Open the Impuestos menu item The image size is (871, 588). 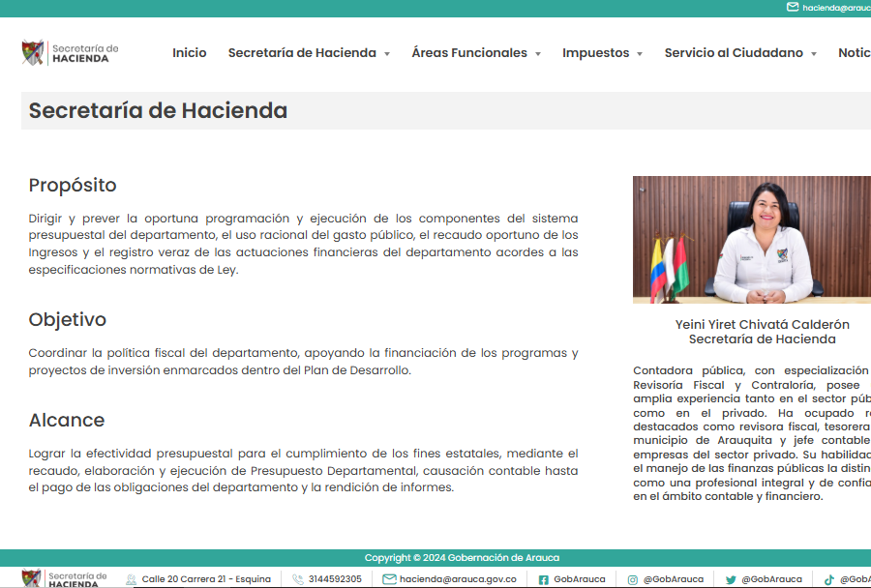point(595,53)
